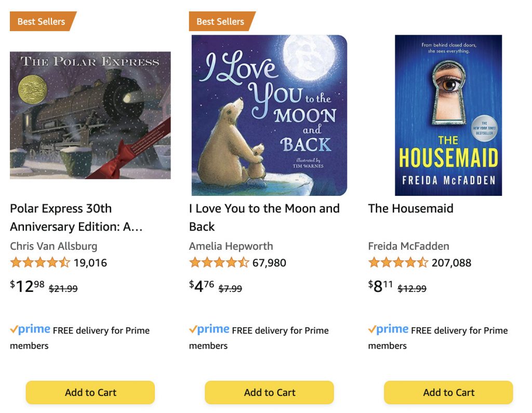
Task: Click Prime logo under The Housemaid
Action: click(x=388, y=329)
